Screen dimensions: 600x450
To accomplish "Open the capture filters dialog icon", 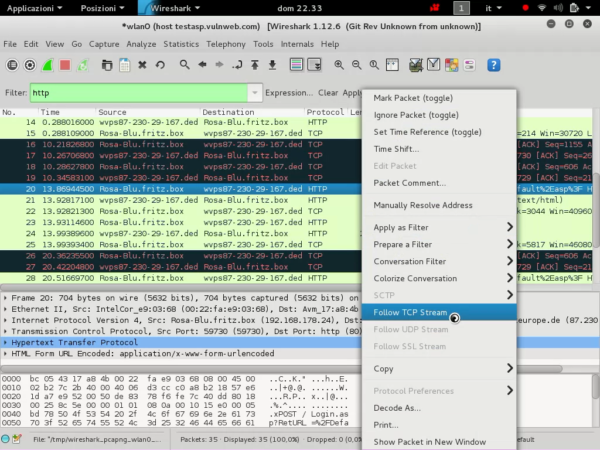I will [416, 65].
